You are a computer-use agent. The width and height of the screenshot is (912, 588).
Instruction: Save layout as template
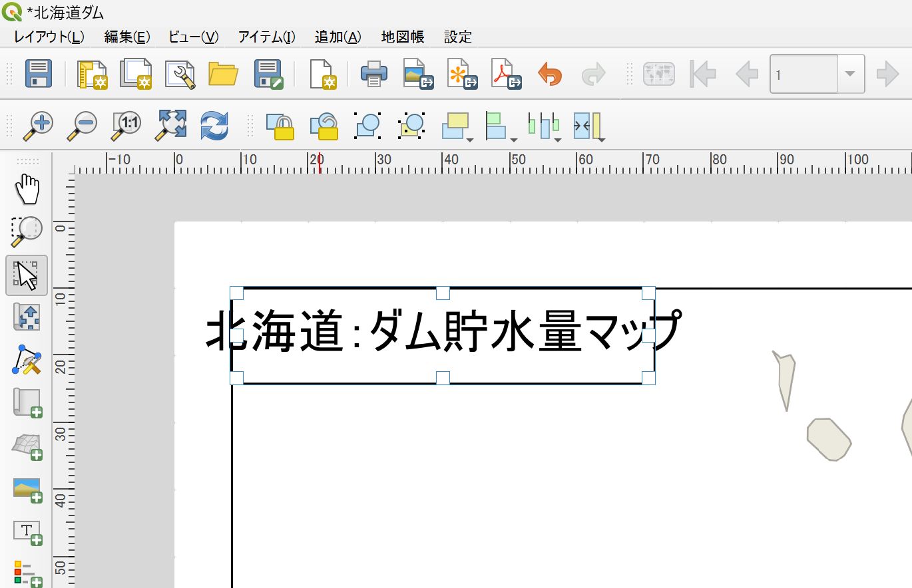269,74
